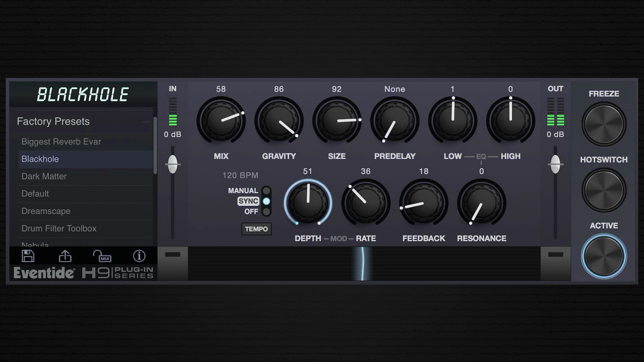The image size is (644, 362).
Task: Click the DEPTH value 51
Action: coord(308,171)
